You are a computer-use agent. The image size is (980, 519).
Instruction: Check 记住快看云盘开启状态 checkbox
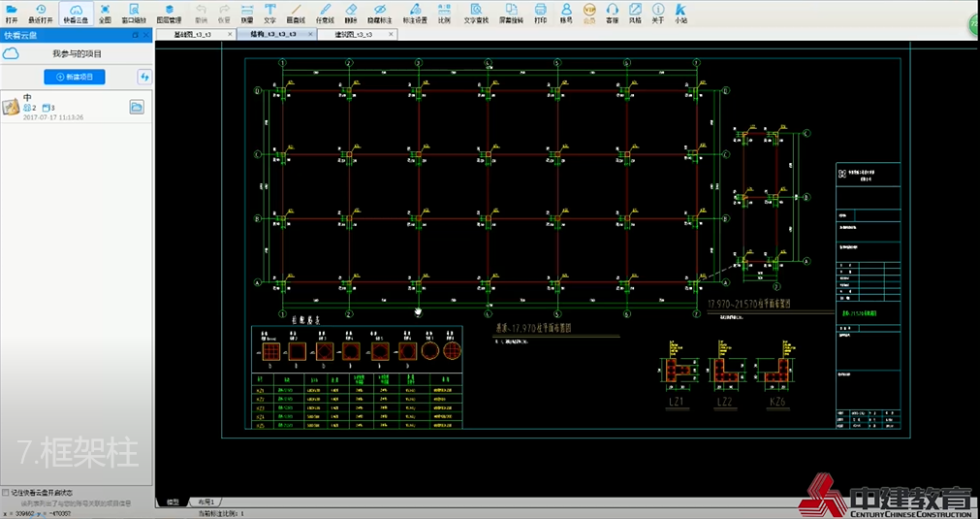click(6, 493)
